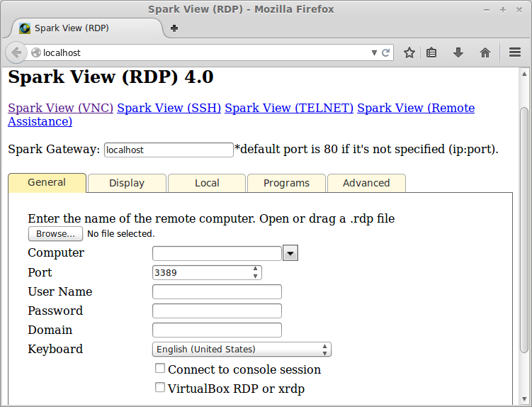Go to the Firefox home page icon
The width and height of the screenshot is (532, 407).
point(485,52)
